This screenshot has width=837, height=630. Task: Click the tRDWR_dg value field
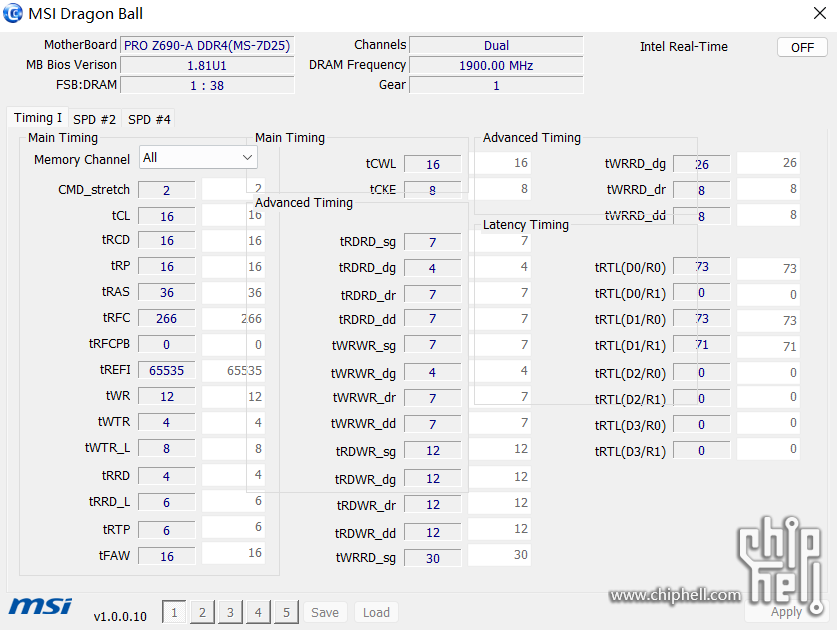click(432, 478)
